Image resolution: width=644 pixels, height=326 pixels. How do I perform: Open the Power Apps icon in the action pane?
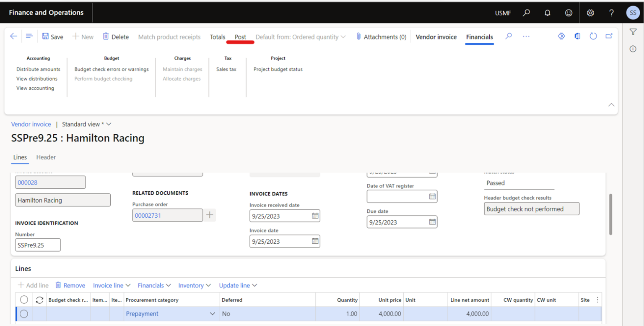coord(561,36)
